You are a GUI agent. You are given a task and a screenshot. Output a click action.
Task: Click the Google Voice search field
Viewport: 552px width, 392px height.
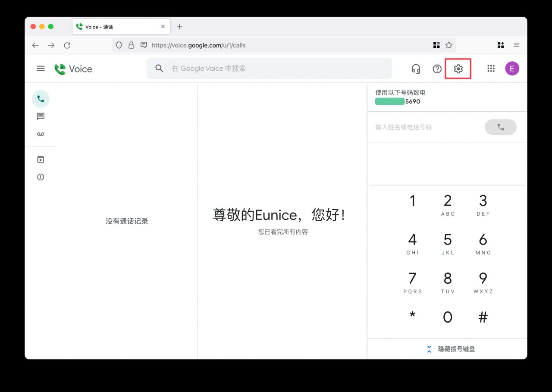click(x=276, y=69)
